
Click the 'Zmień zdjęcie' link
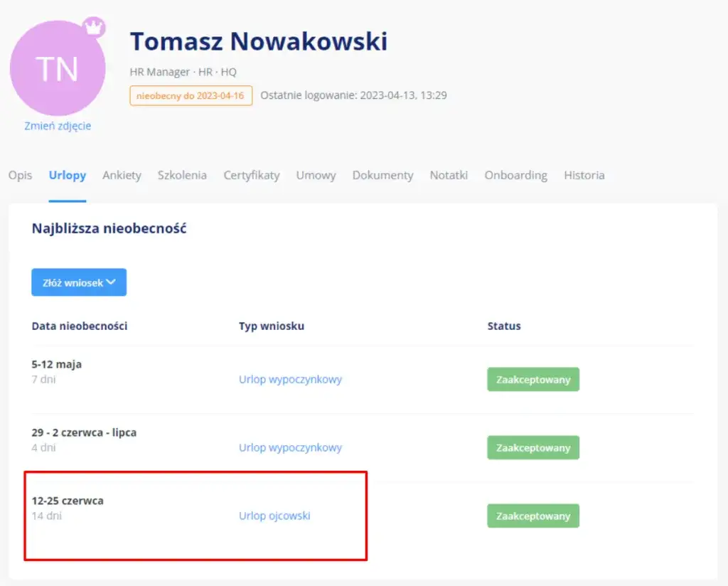click(58, 126)
